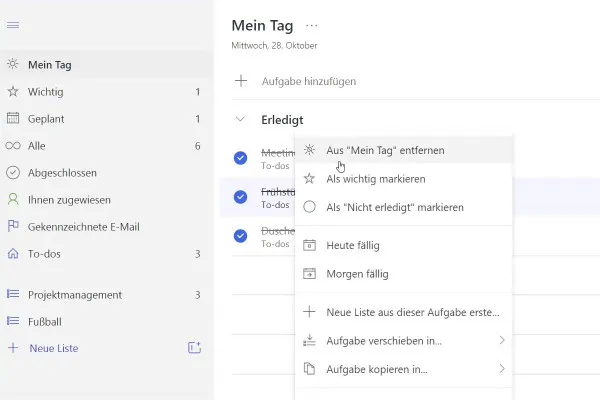Open the Projektmanagement list
Image resolution: width=600 pixels, height=400 pixels.
106,294
